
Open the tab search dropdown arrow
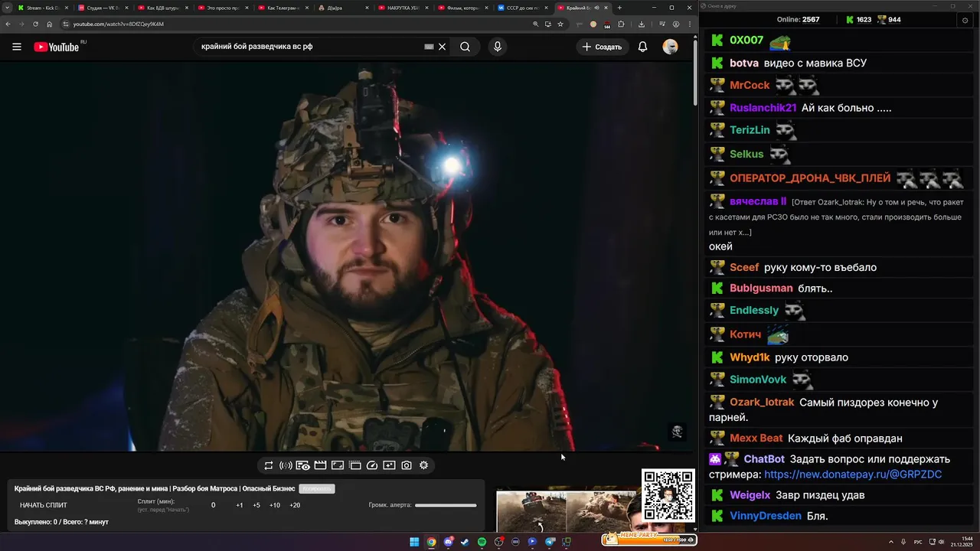click(x=8, y=8)
